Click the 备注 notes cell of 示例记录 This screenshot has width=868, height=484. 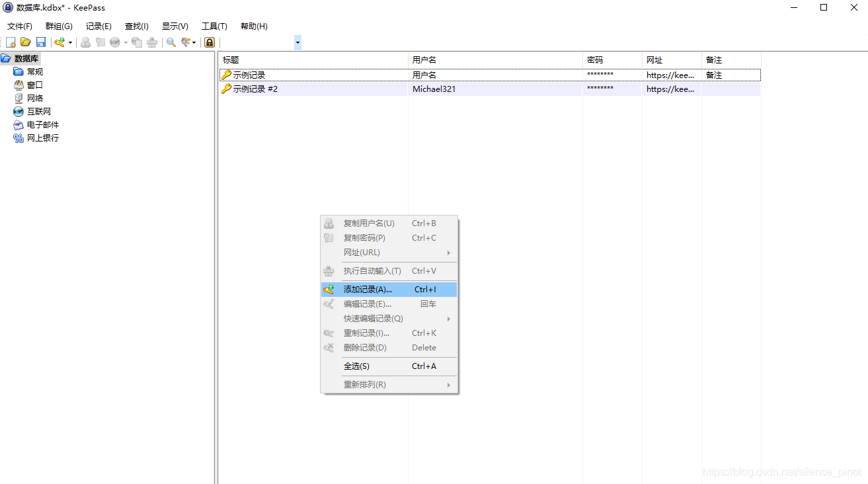[714, 75]
